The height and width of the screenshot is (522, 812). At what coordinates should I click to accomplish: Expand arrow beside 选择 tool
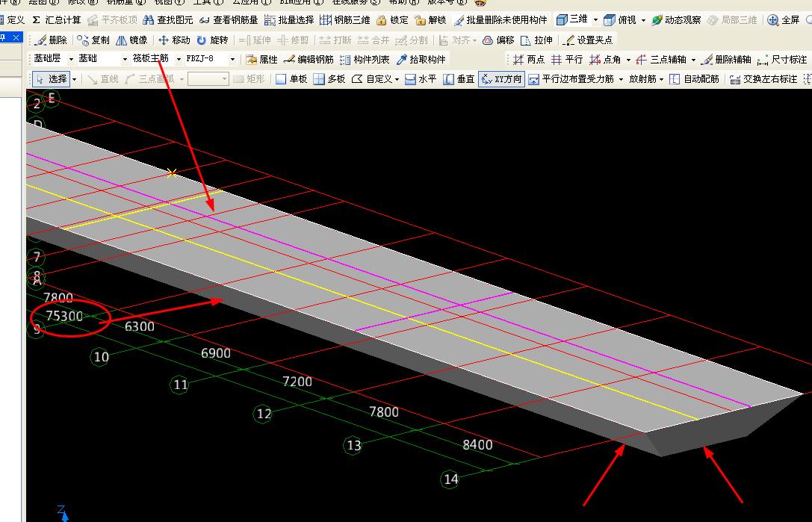pos(75,79)
